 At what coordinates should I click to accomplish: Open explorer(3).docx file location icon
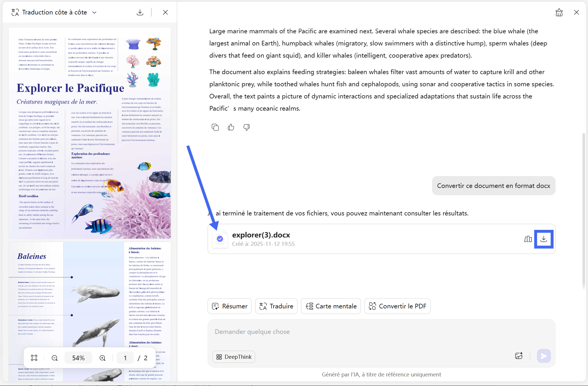(x=528, y=239)
